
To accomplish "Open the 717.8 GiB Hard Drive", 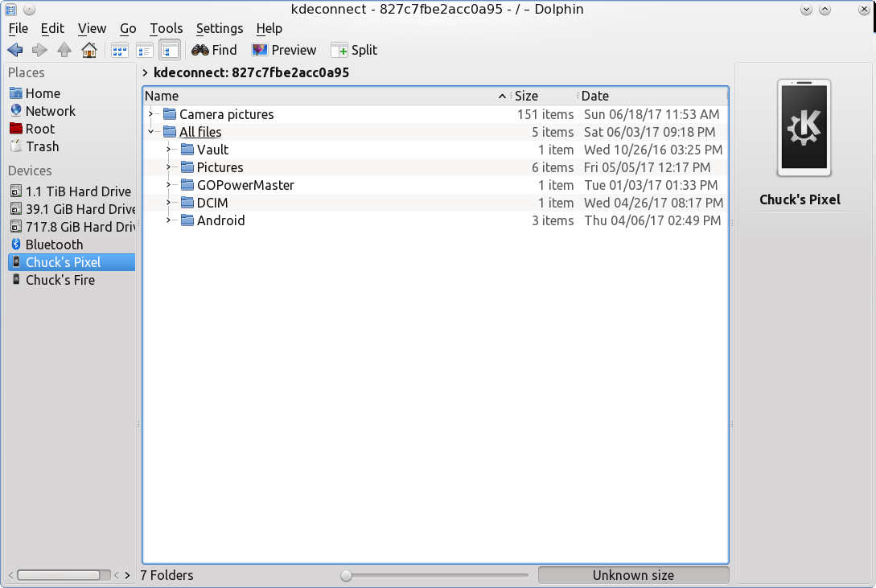I will 72,228.
